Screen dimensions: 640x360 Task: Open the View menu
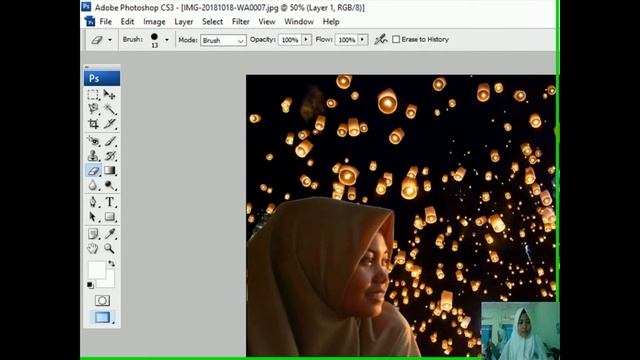(267, 22)
